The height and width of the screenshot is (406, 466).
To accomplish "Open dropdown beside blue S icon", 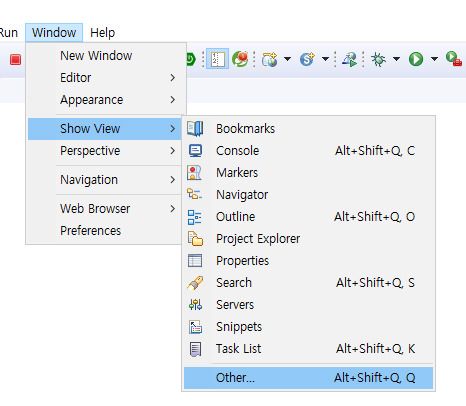I will (325, 59).
